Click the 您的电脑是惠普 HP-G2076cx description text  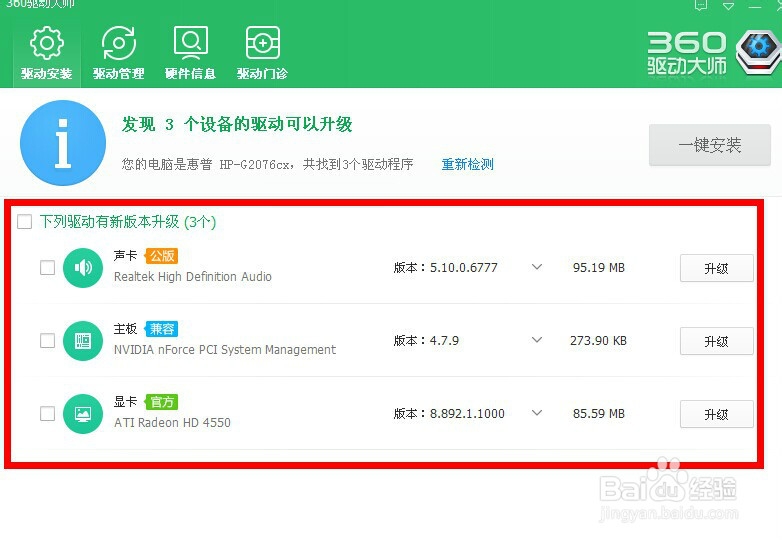pyautogui.click(x=267, y=164)
